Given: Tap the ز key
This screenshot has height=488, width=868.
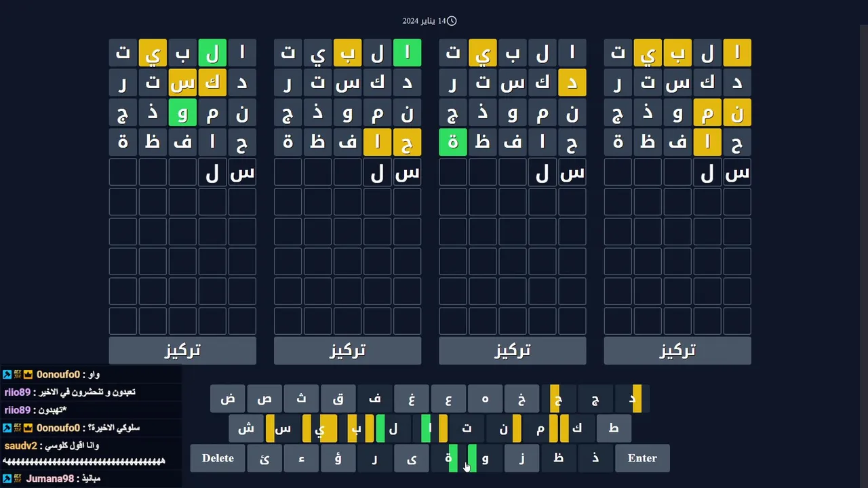Looking at the screenshot, I should click(x=521, y=458).
